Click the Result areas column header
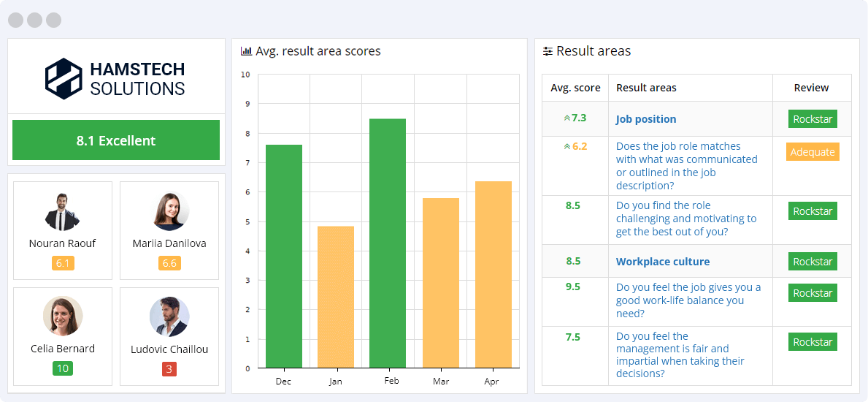 646,88
